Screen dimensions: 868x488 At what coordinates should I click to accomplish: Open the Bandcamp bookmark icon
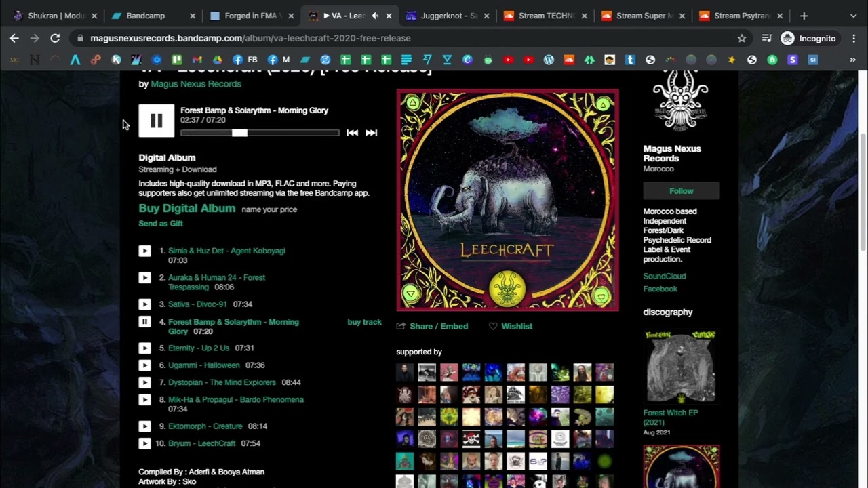pos(304,60)
